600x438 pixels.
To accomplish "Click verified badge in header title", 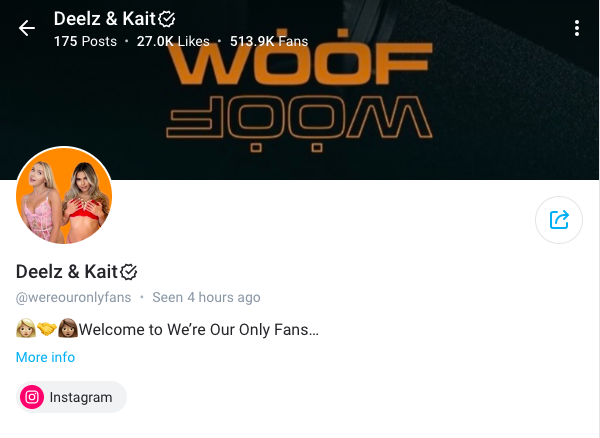I will pyautogui.click(x=167, y=19).
